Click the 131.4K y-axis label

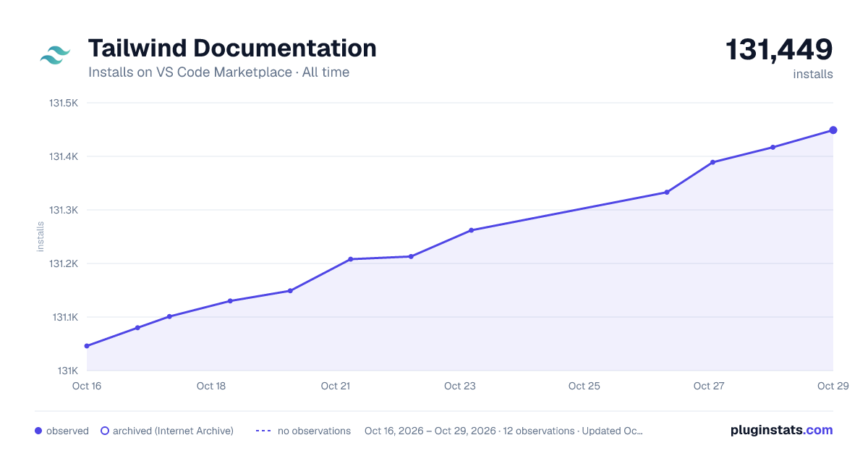(x=64, y=156)
